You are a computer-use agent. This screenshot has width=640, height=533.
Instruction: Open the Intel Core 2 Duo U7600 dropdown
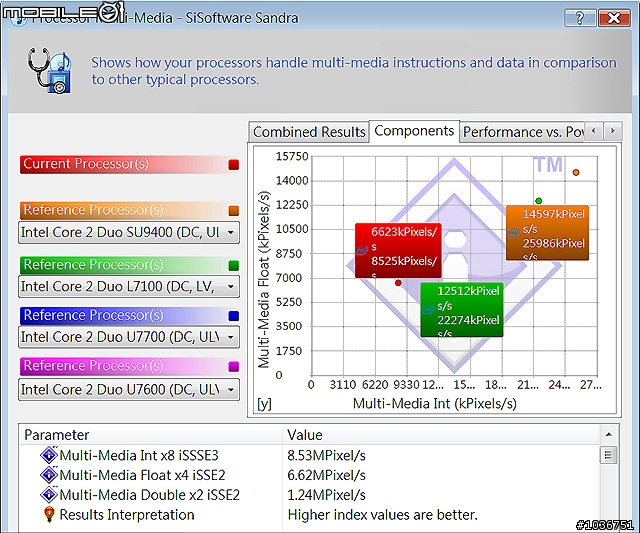click(129, 390)
